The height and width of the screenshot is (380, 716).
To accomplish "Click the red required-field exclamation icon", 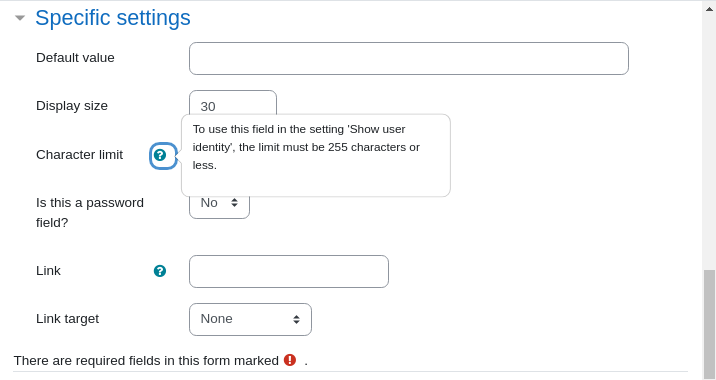I will pos(290,360).
